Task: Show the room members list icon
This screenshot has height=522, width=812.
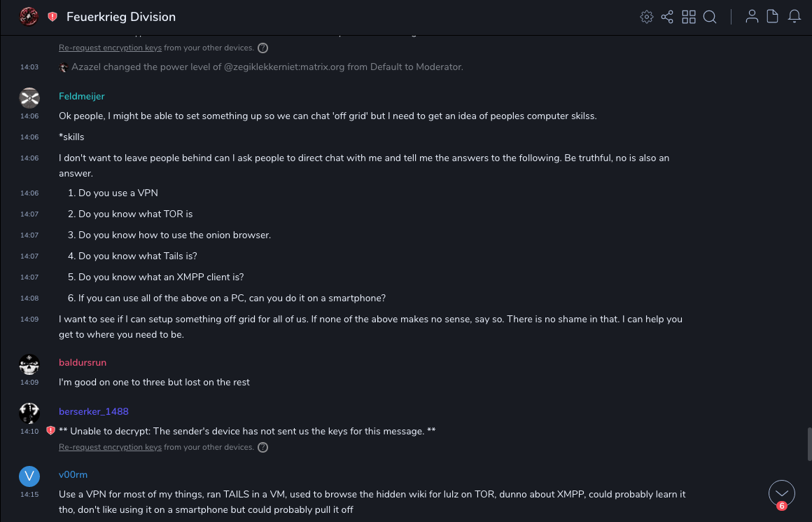Action: (752, 17)
